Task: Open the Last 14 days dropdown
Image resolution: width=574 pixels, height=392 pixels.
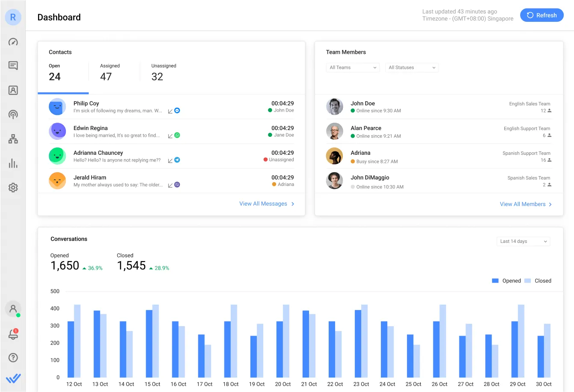Action: tap(523, 241)
